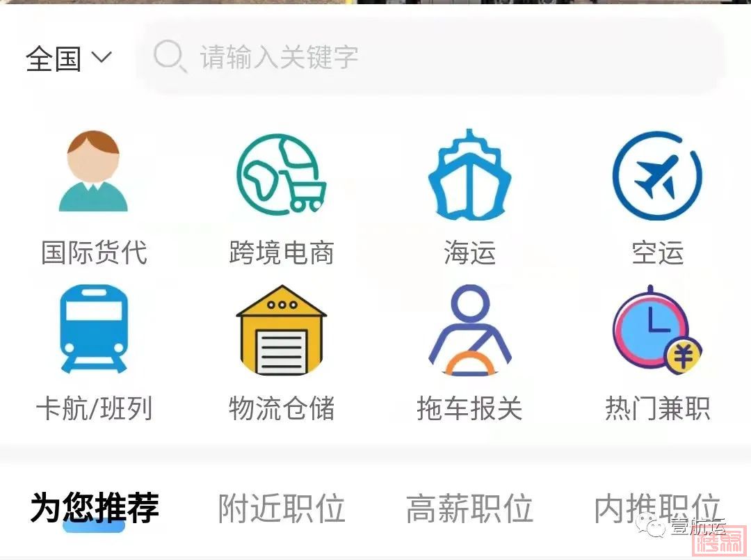Focus the 请输入关键字 search field
Screen dimensions: 751x560
[x=431, y=57]
